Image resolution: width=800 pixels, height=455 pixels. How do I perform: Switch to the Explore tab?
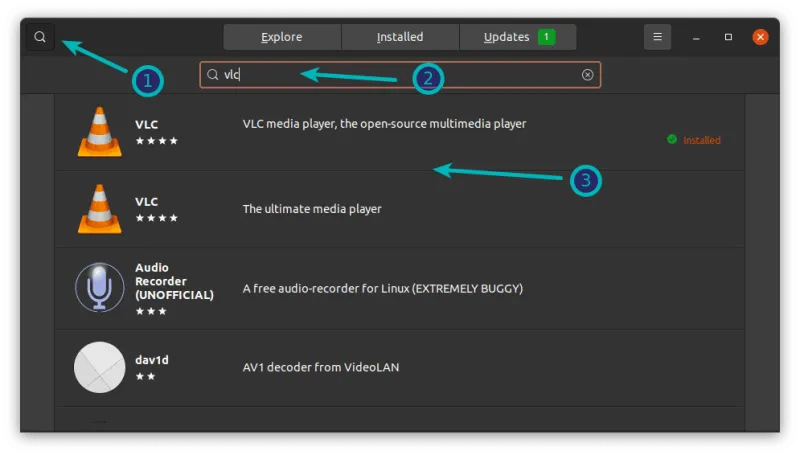click(x=282, y=37)
